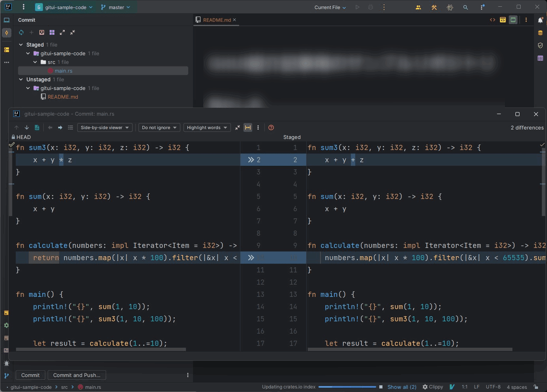The height and width of the screenshot is (392, 547).
Task: Open Search Everywhere from the title bar
Action: [x=465, y=7]
